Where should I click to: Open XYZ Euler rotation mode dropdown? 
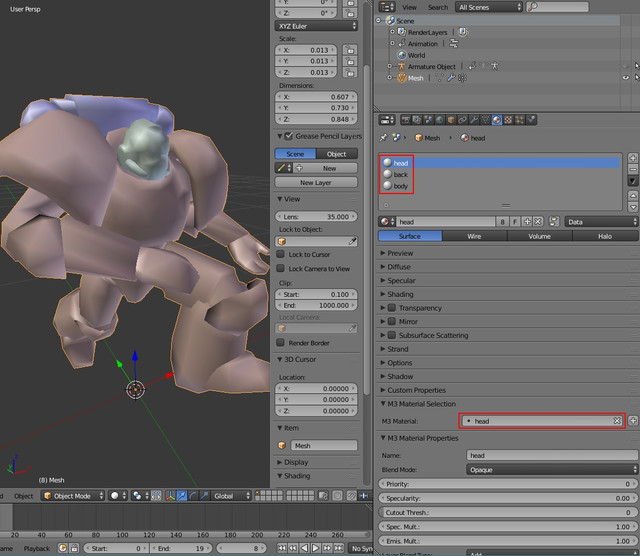click(316, 26)
